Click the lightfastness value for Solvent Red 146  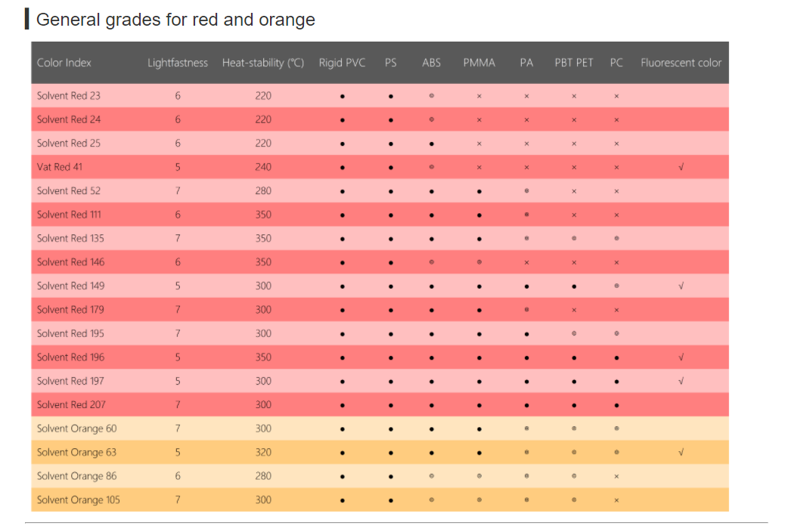(x=178, y=262)
